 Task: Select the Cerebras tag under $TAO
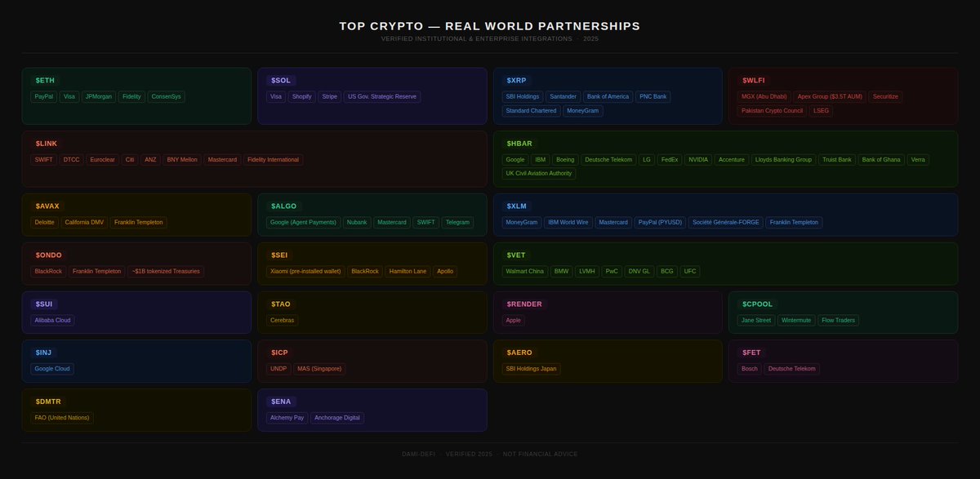pos(282,320)
